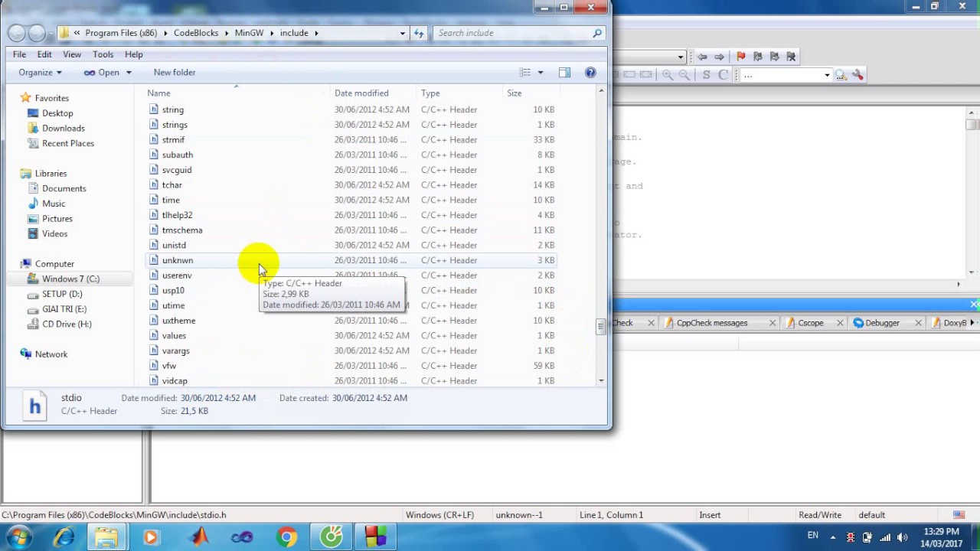The height and width of the screenshot is (551, 980).
Task: Open Explorer help question-mark icon
Action: (590, 73)
